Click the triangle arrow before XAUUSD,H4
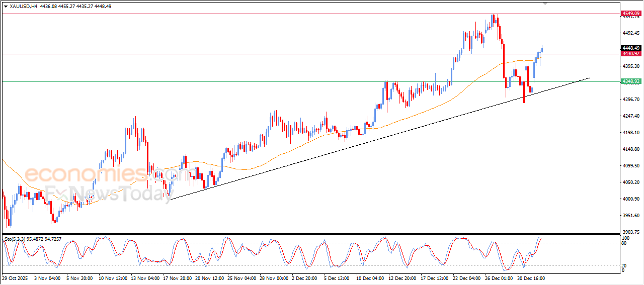Screen dimensions: 644x285 6,7
